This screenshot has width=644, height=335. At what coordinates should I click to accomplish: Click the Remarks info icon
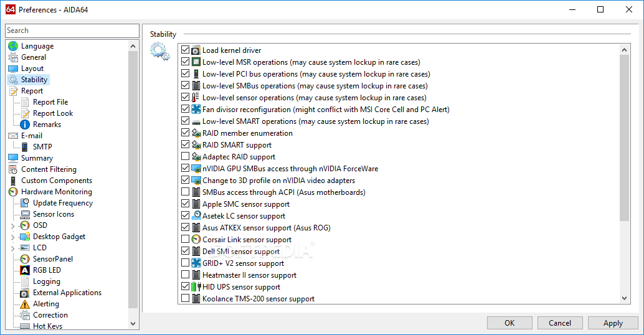(25, 125)
